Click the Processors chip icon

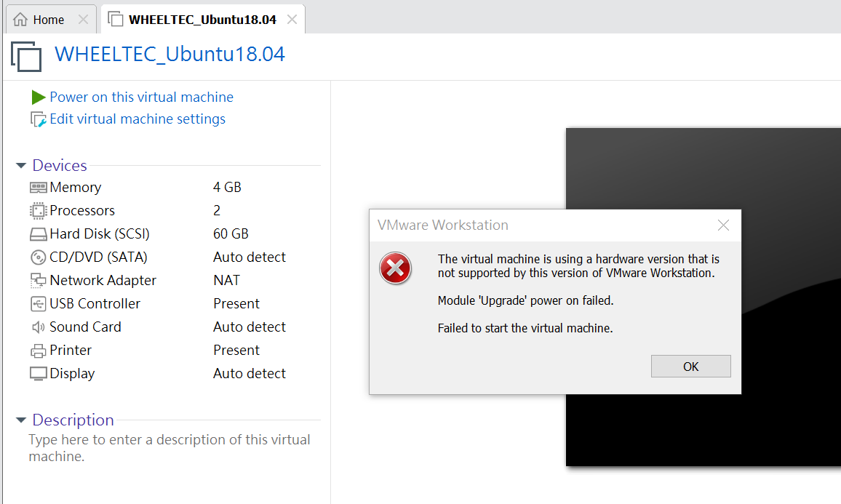(x=38, y=211)
